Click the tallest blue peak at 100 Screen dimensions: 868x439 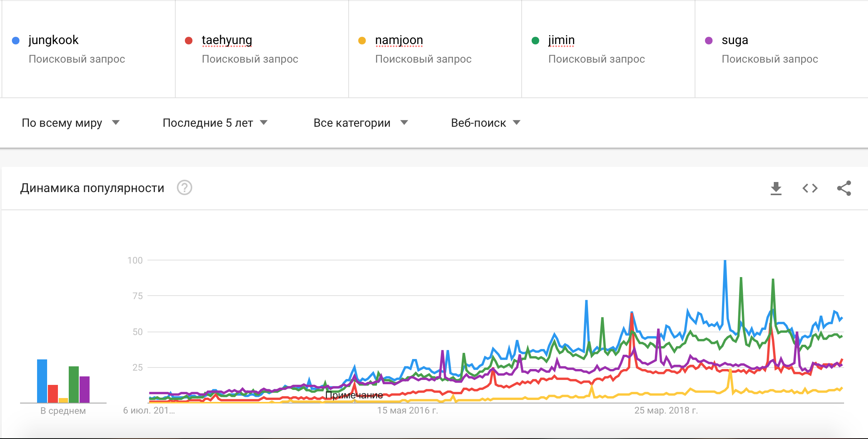click(x=725, y=261)
